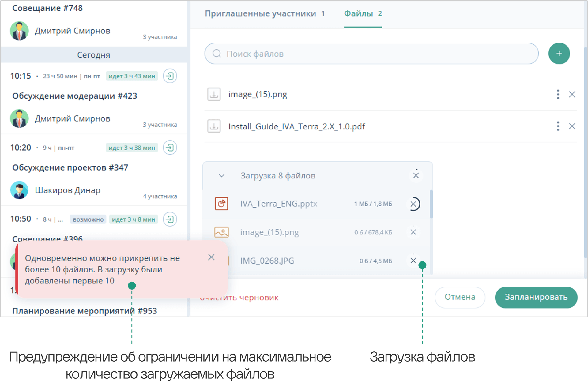Open meeting 'Обсуждение модерации #423'
Screen dimensions: 588x390
[75, 96]
